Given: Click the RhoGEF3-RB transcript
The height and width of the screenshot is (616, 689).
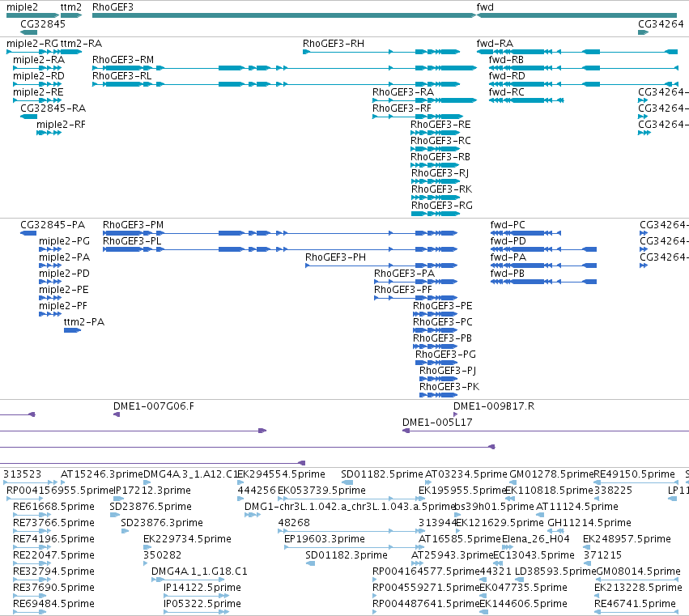Looking at the screenshot, I should click(435, 165).
